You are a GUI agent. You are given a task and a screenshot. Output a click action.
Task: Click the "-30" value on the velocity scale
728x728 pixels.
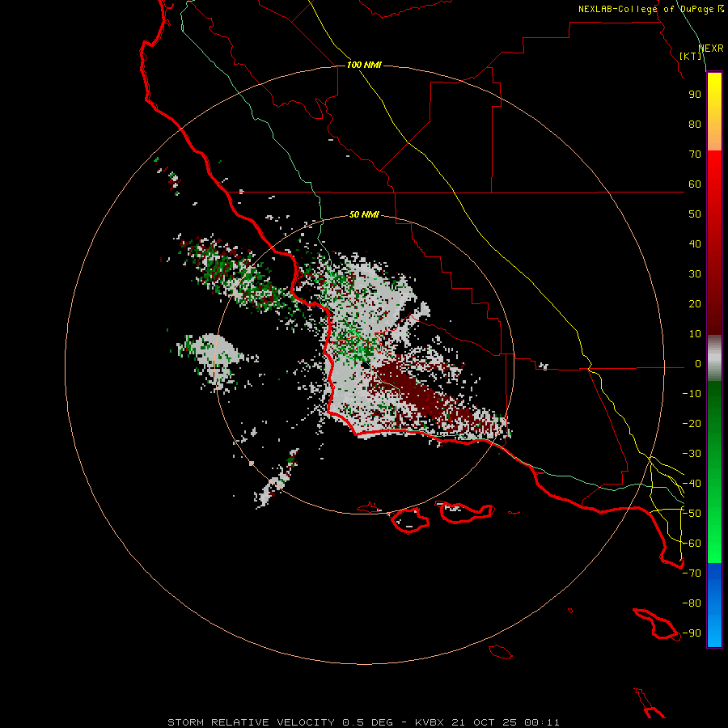click(692, 454)
